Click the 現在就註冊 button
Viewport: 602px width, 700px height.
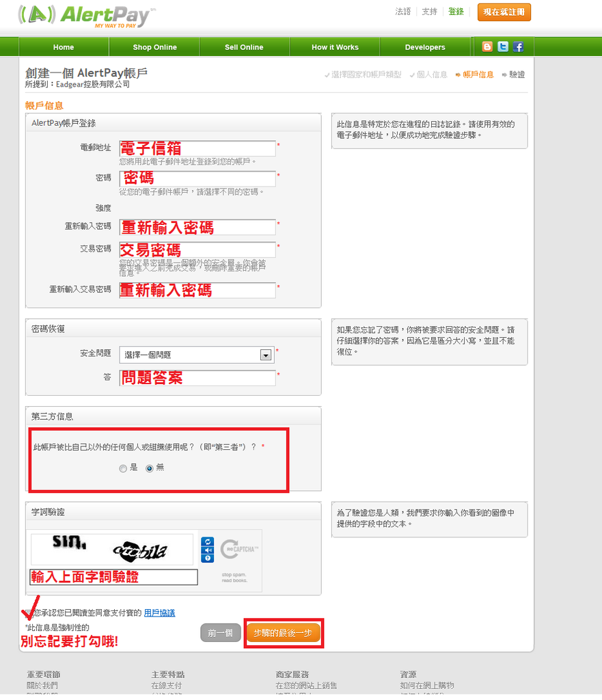click(504, 12)
